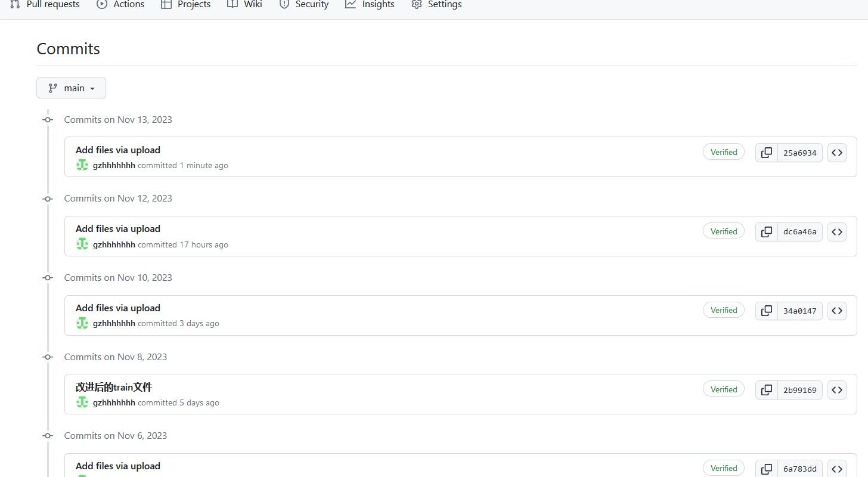Image resolution: width=868 pixels, height=477 pixels.
Task: Click the 'committed 1 minute ago' timestamp
Action: click(x=183, y=166)
